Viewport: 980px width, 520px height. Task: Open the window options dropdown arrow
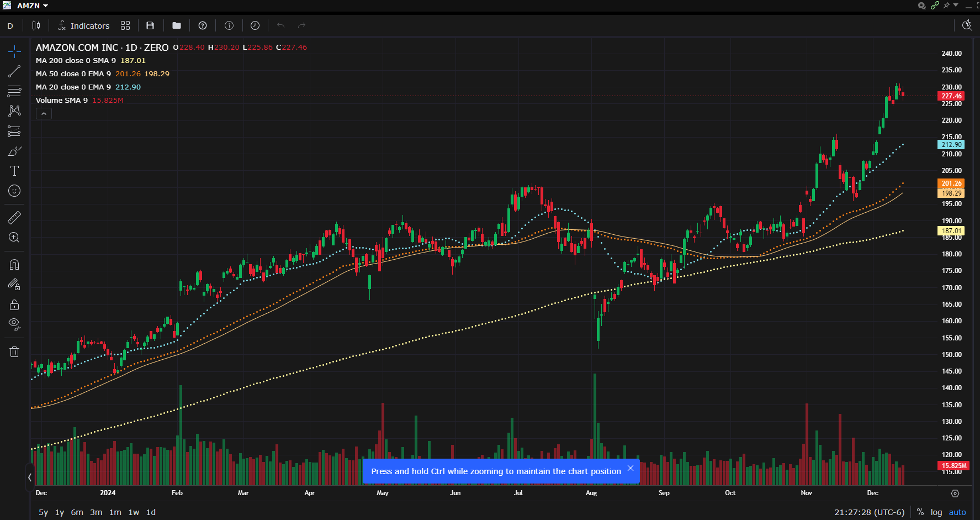956,5
